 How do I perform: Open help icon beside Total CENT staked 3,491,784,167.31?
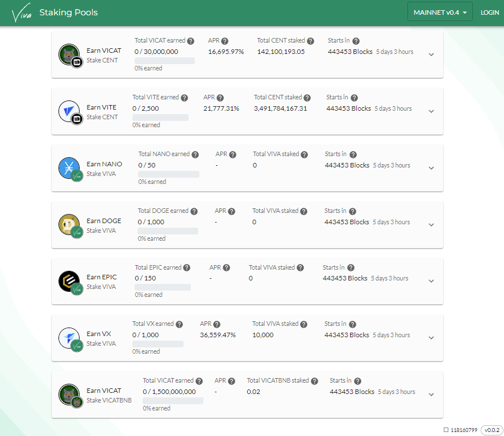[307, 98]
